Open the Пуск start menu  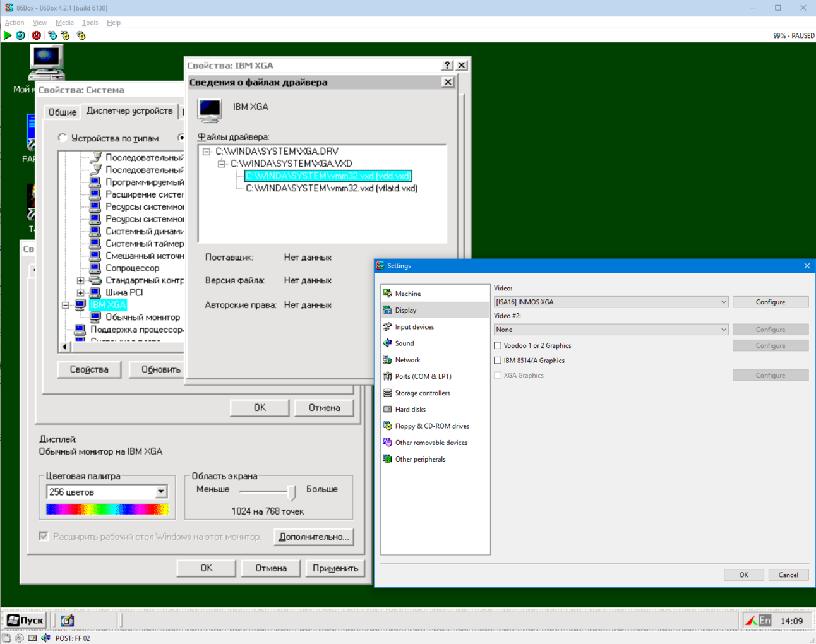tap(25, 621)
